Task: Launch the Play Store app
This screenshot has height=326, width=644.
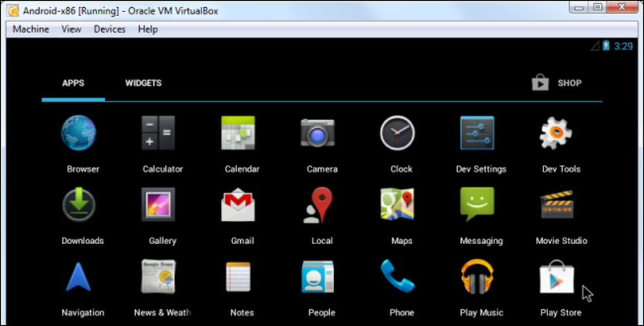Action: click(556, 276)
